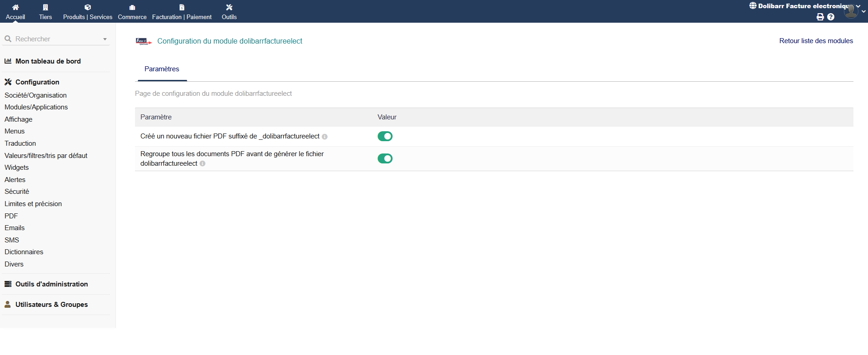
Task: Expand the search box dropdown arrow
Action: tap(105, 39)
